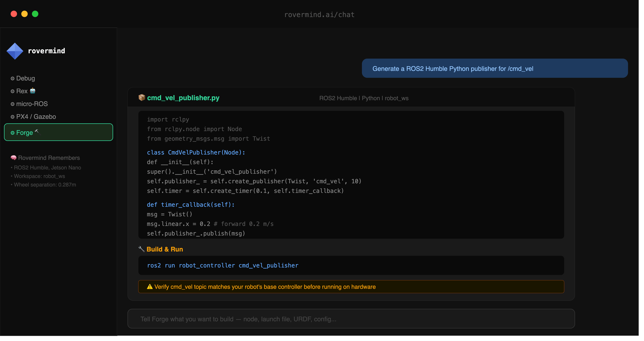Minimize the window with the yellow button
The image size is (644, 341).
click(25, 14)
